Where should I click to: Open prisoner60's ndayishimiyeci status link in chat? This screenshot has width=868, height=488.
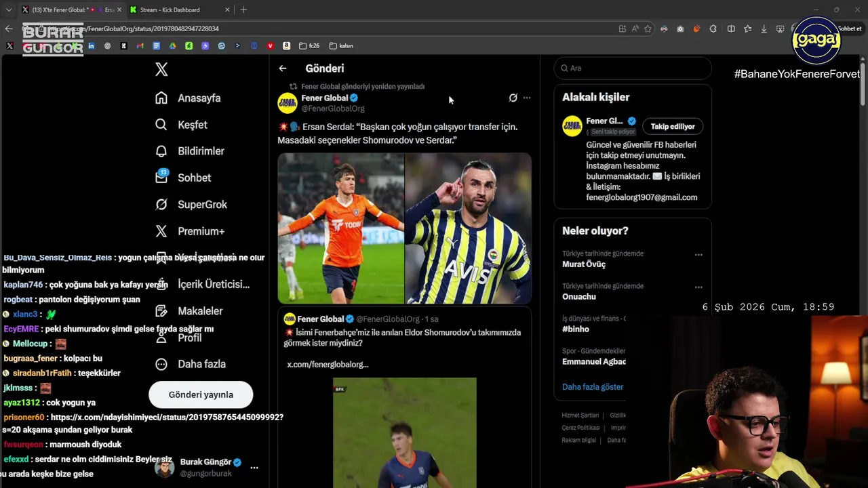[x=167, y=418]
